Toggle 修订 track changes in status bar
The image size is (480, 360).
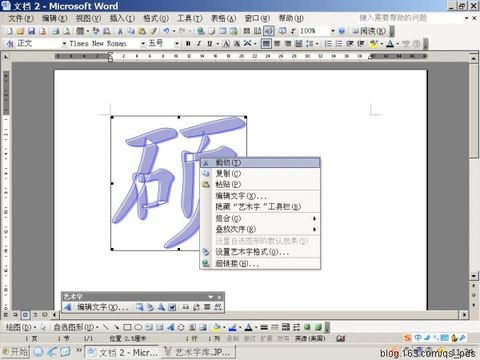(x=250, y=339)
